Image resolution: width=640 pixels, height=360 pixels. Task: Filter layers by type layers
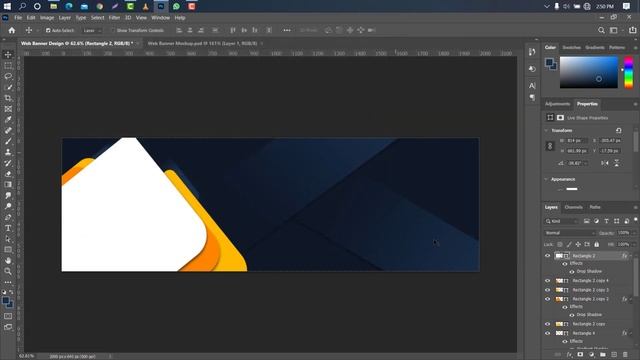[x=606, y=221]
